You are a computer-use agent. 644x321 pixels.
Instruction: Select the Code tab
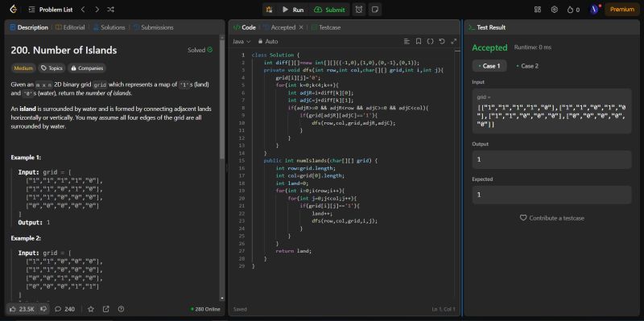coord(245,27)
